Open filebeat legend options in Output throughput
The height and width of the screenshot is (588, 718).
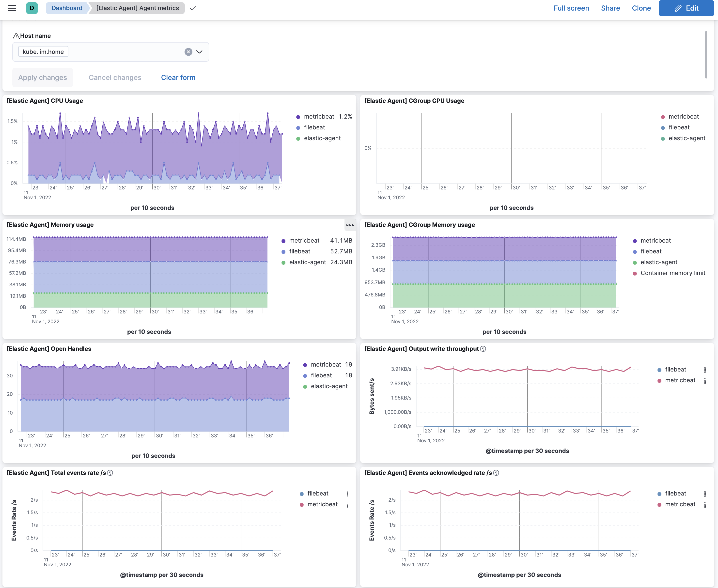705,370
